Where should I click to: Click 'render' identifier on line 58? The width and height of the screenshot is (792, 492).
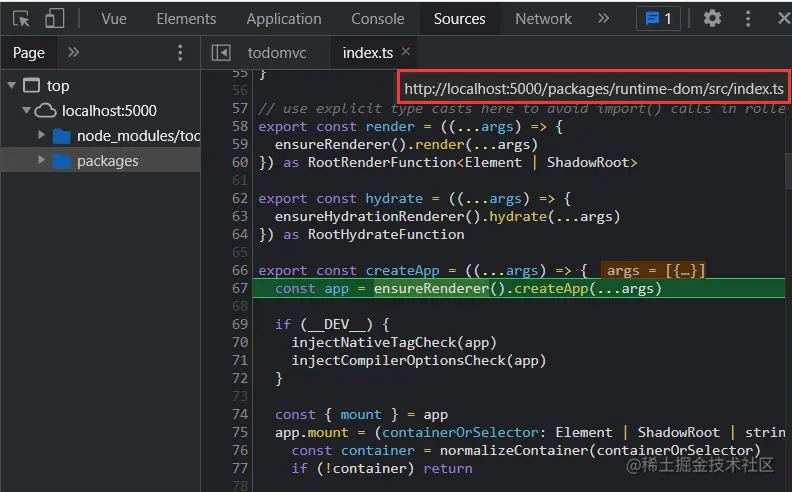(x=390, y=127)
